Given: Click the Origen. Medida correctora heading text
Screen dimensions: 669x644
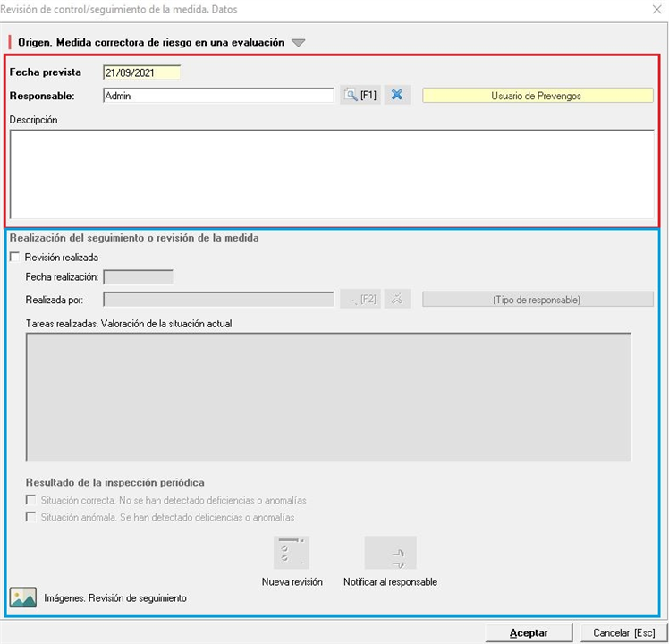Looking at the screenshot, I should point(151,43).
